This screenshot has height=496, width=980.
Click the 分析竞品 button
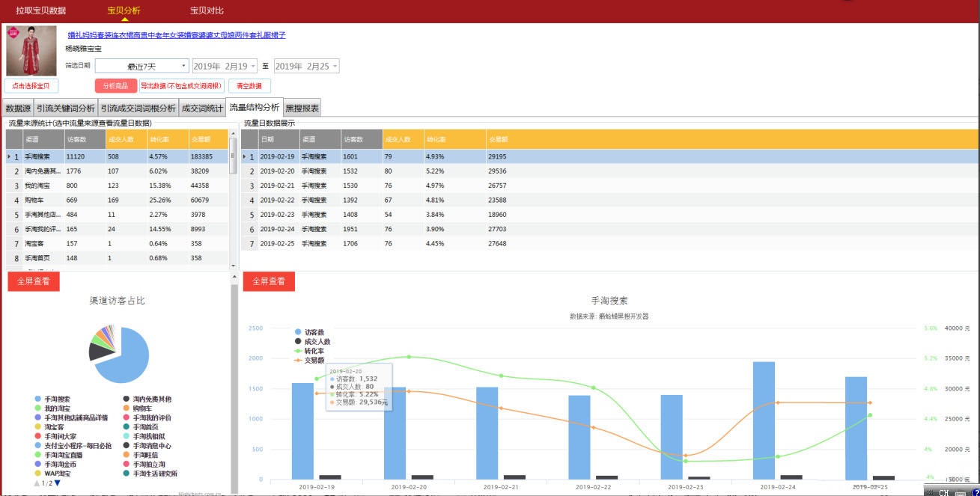coord(115,86)
